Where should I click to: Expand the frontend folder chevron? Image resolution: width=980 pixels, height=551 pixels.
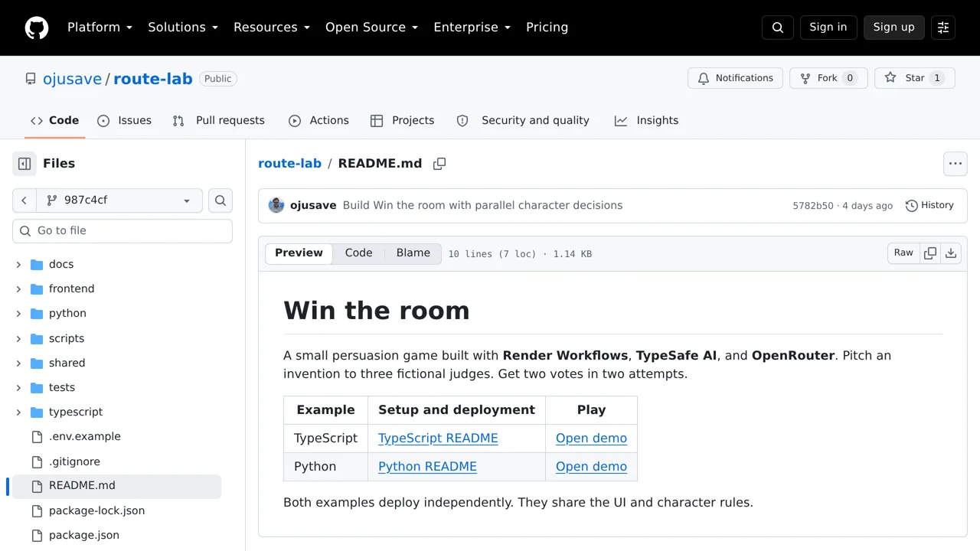coord(18,289)
